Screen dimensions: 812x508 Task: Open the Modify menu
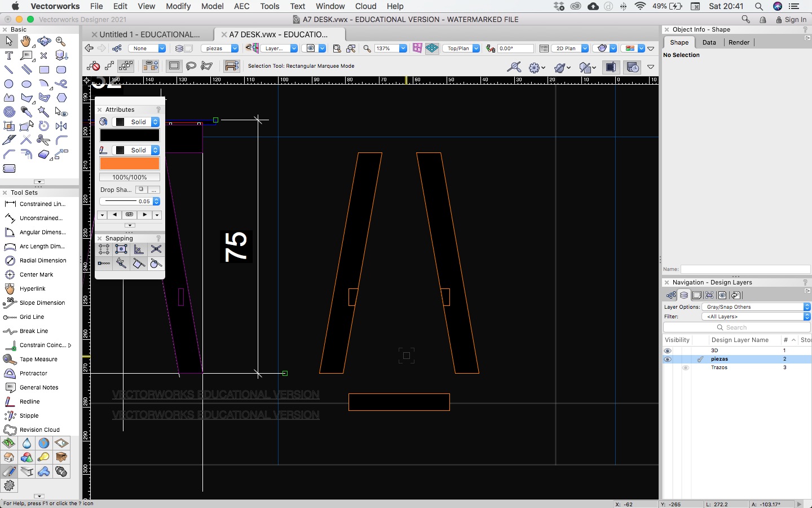click(178, 6)
